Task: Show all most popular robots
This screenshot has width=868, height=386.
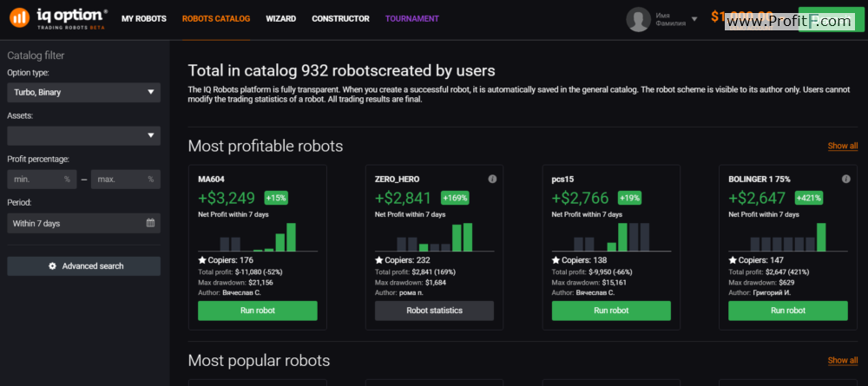Action: tap(843, 361)
